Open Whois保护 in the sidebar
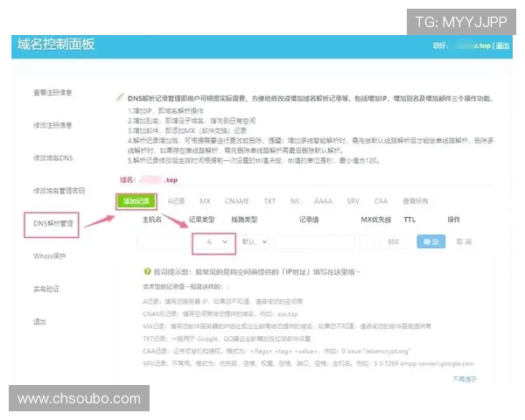The width and height of the screenshot is (525, 420). pos(49,256)
